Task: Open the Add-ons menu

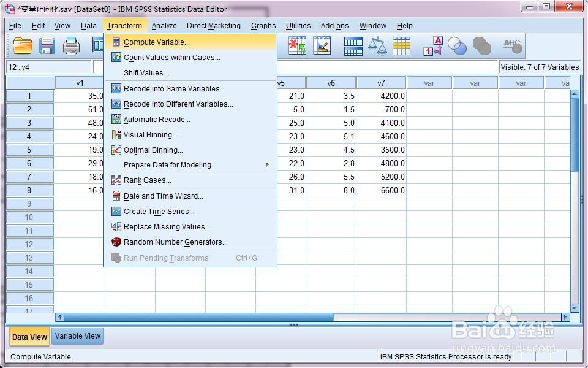Action: pos(334,26)
